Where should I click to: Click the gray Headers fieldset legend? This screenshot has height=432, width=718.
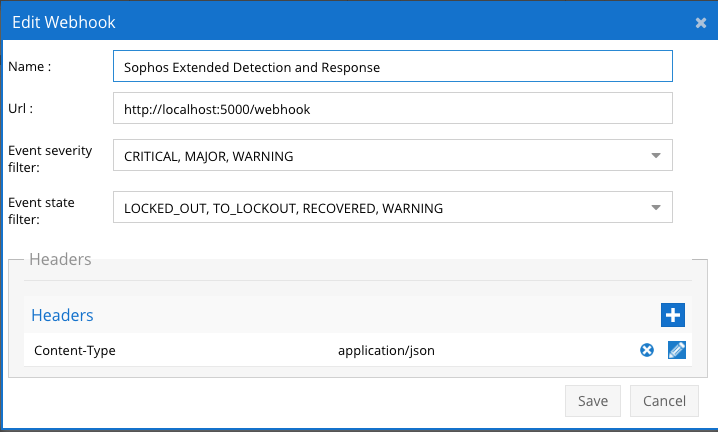click(x=60, y=259)
